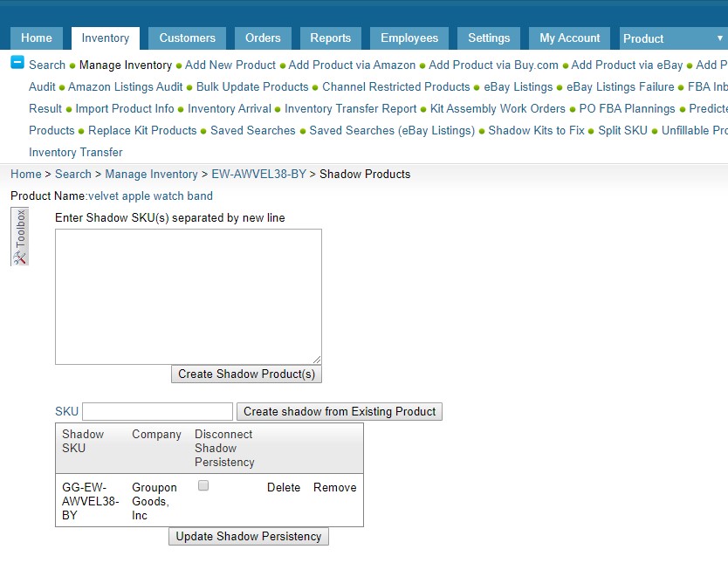Open eBay Listings Failure
Screen dimensions: 728x563
621,86
